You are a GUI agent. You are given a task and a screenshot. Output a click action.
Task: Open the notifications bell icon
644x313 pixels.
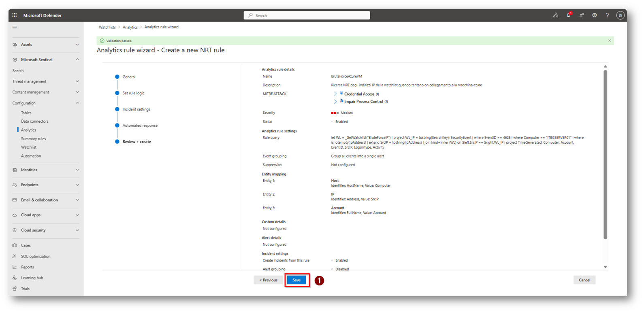point(569,15)
